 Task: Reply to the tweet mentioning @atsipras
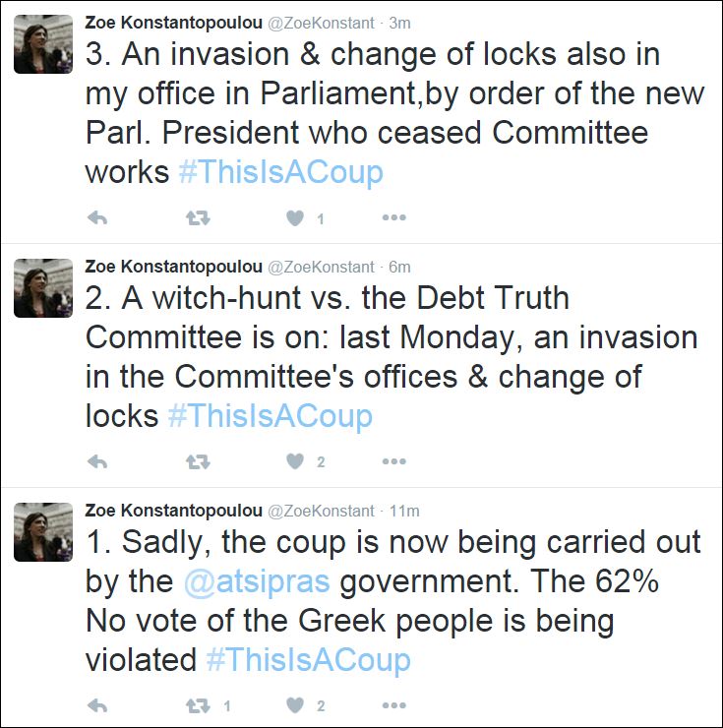[96, 705]
